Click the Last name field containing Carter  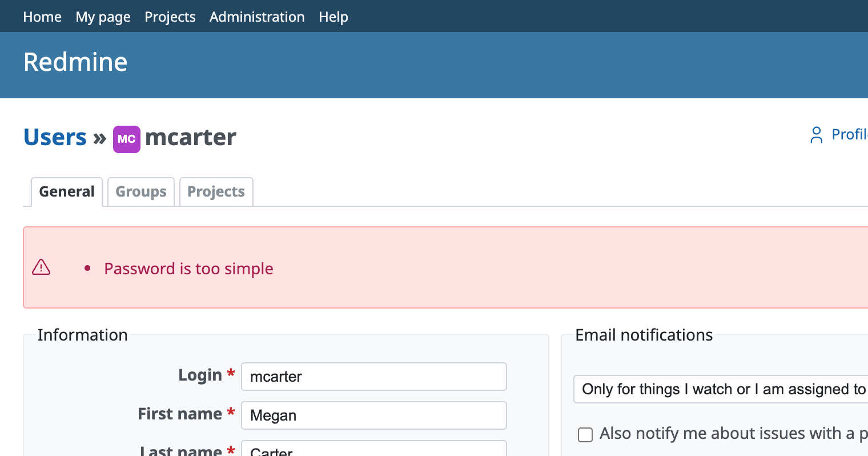coord(374,449)
